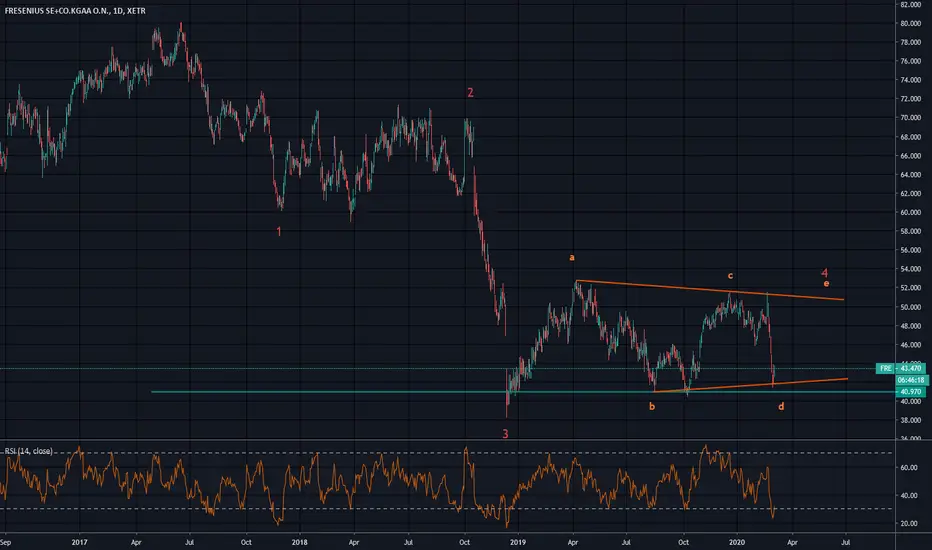The width and height of the screenshot is (932, 550).
Task: Click the 64.000 price axis label
Action: coord(911,175)
